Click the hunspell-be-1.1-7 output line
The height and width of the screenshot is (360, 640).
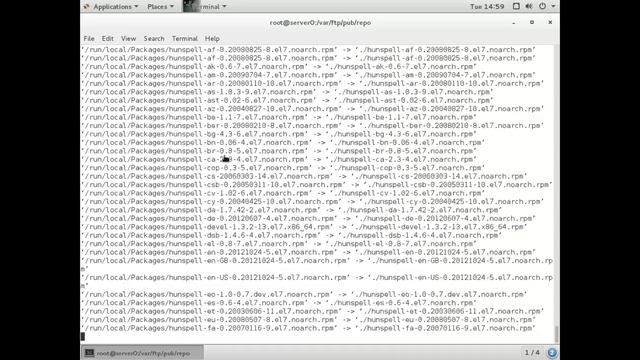(x=279, y=117)
